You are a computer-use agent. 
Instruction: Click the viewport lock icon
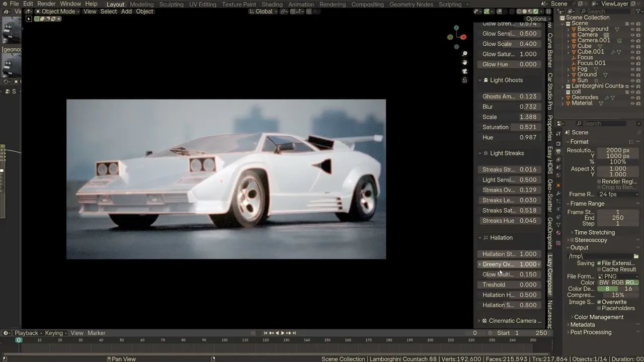[x=465, y=80]
